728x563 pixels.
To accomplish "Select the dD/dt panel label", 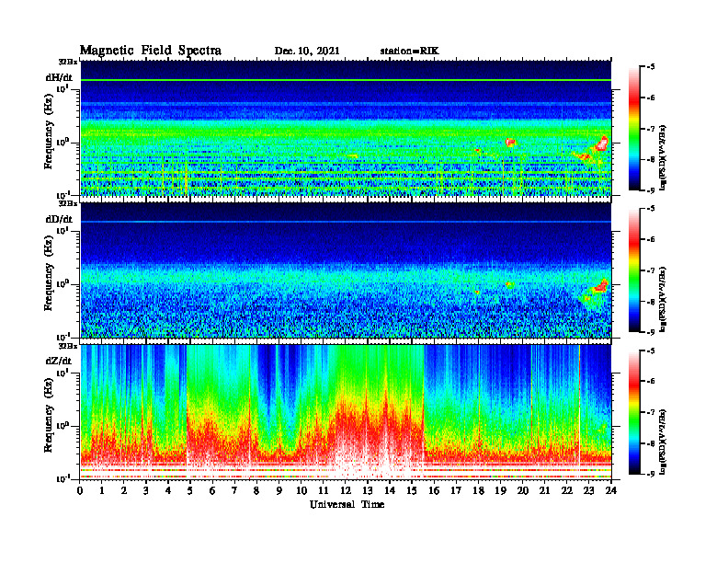I will 59,219.
